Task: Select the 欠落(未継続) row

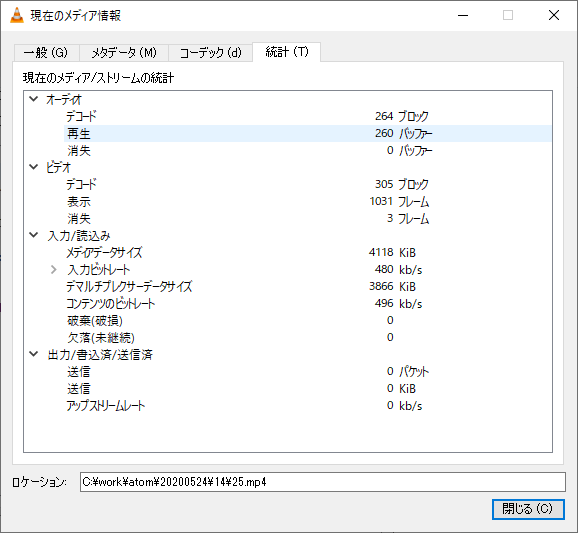Action: [x=308, y=337]
